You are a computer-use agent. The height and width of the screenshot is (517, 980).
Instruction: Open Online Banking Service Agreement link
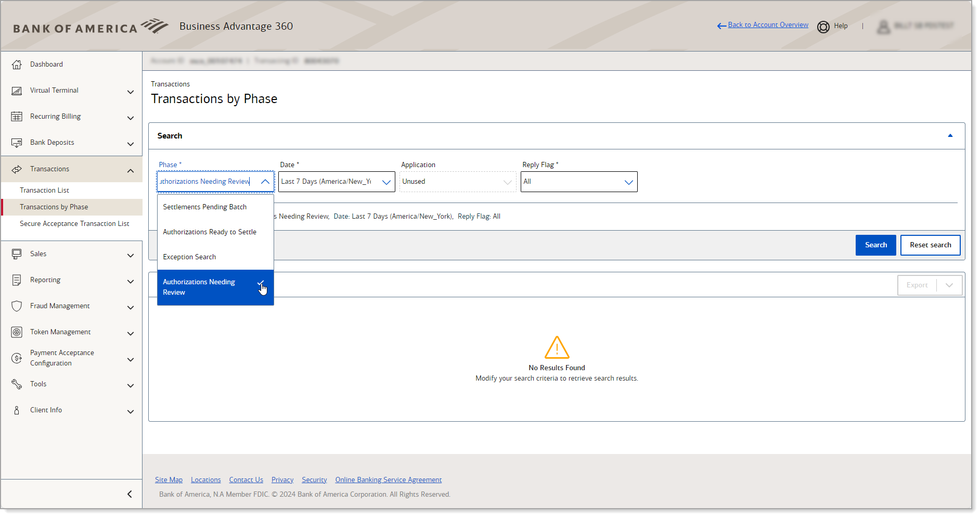tap(388, 480)
